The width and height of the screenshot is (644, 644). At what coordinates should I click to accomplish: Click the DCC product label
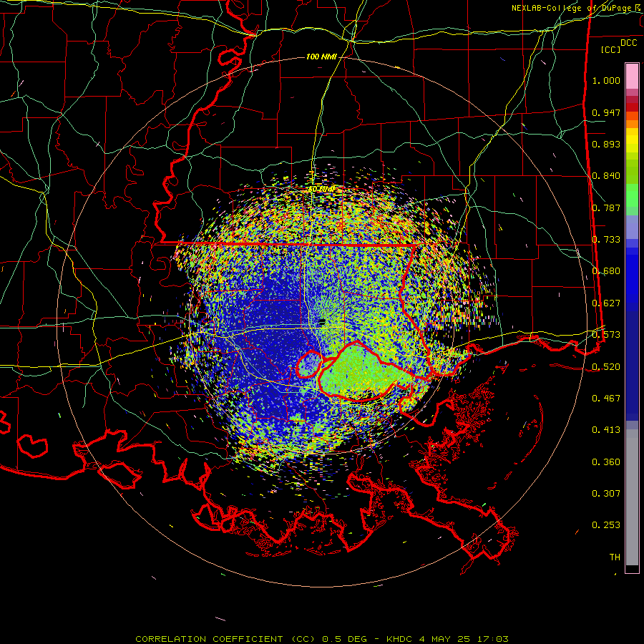pos(628,43)
